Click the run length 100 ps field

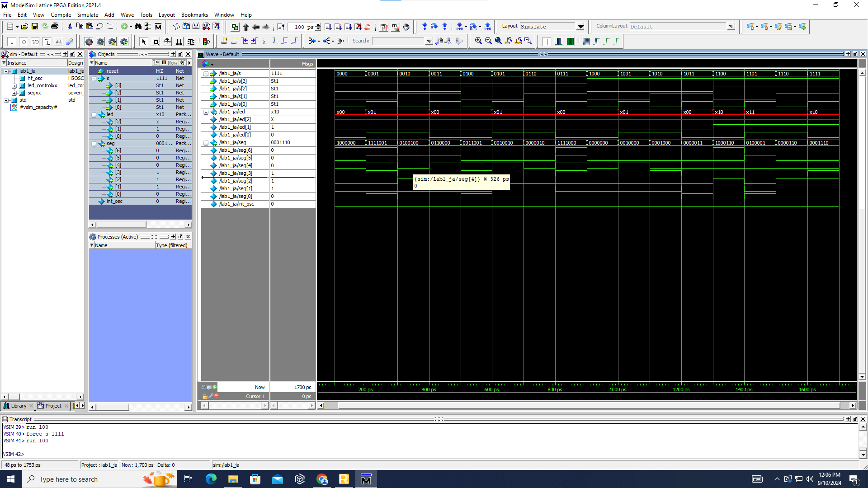301,27
